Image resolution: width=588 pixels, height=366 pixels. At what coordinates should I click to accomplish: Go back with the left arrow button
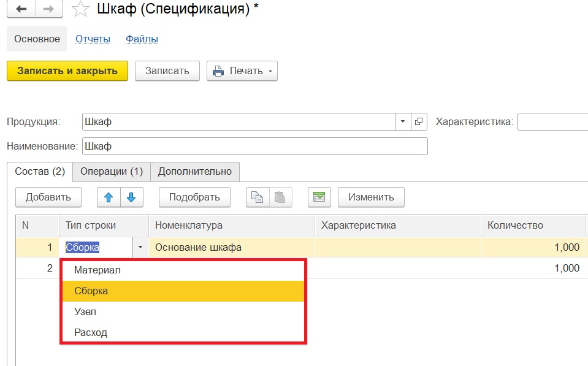(x=21, y=9)
